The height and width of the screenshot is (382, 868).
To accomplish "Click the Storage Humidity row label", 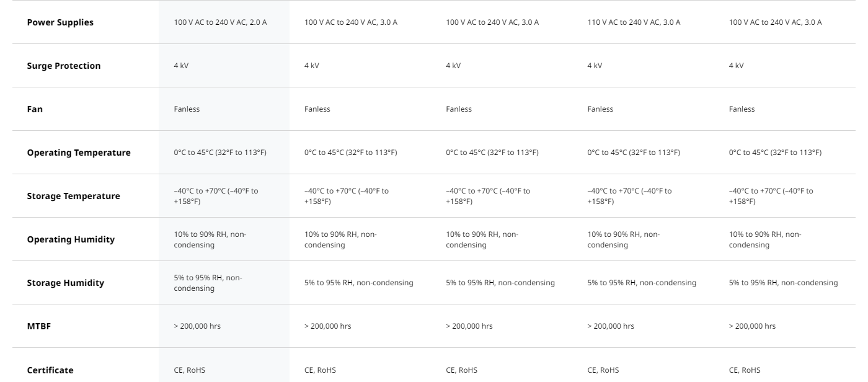I will pyautogui.click(x=66, y=283).
